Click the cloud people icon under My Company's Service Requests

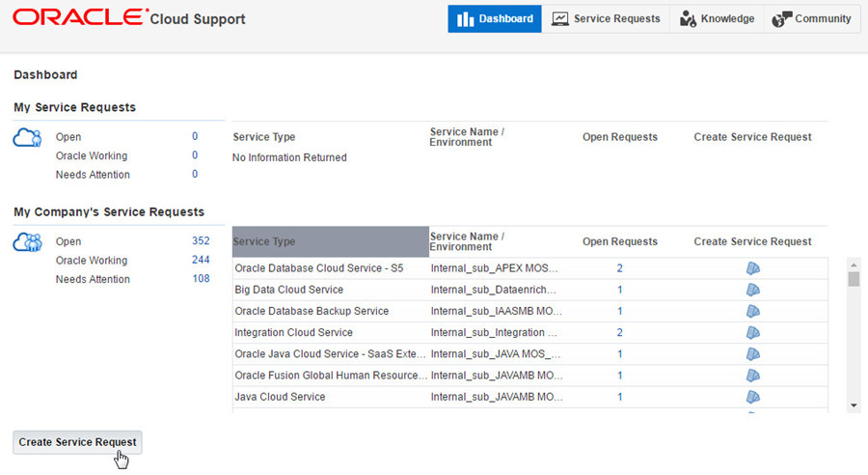pyautogui.click(x=27, y=242)
